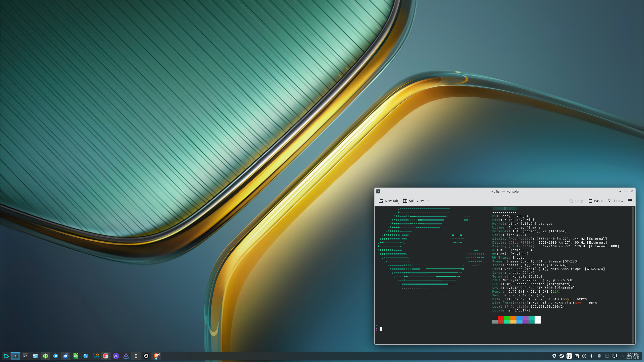Click the Konsole vertical scrollbar
Viewport: 644px width, 362px height.
click(x=633, y=275)
